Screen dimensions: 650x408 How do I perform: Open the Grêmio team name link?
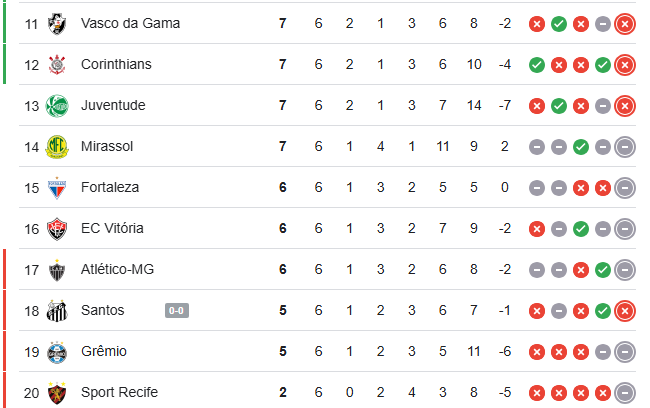[x=104, y=351]
